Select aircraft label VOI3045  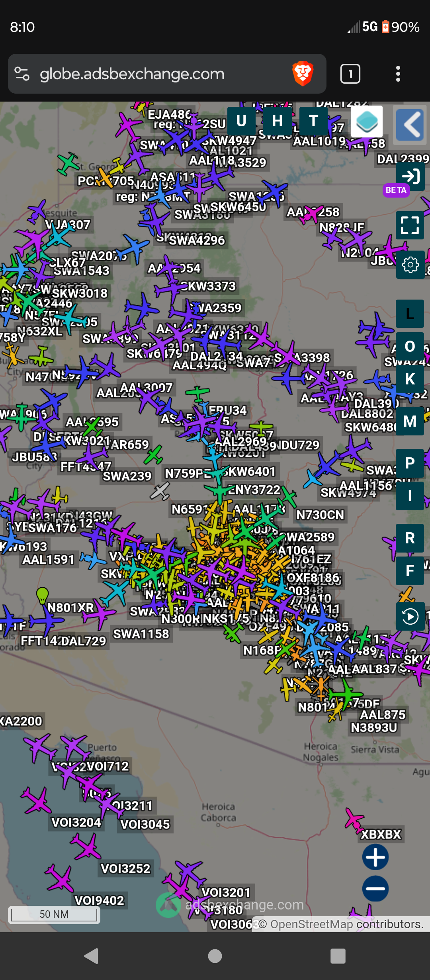[145, 824]
